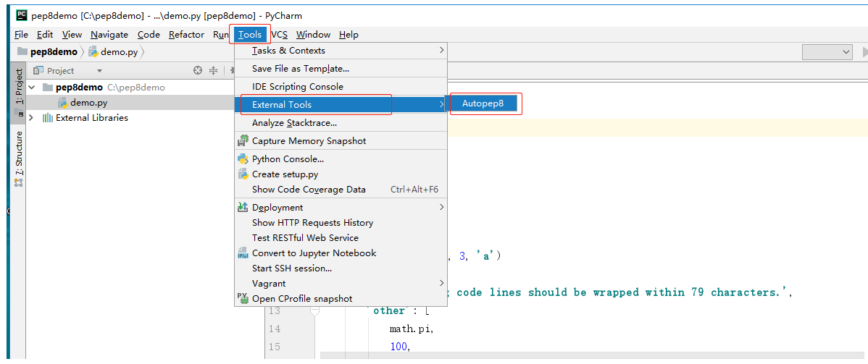This screenshot has width=868, height=364.
Task: Click the Open CProfile snapshot icon
Action: coord(243,298)
